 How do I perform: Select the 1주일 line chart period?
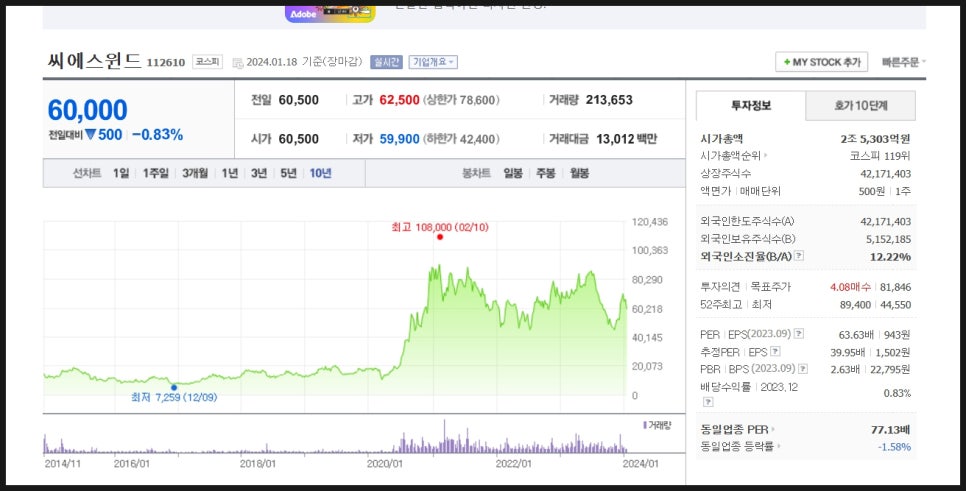[x=155, y=173]
